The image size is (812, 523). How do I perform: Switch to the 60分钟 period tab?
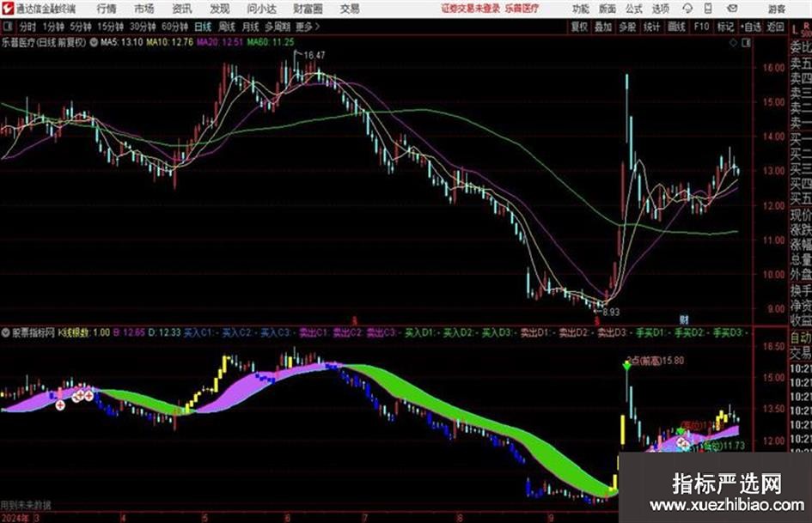pyautogui.click(x=174, y=27)
